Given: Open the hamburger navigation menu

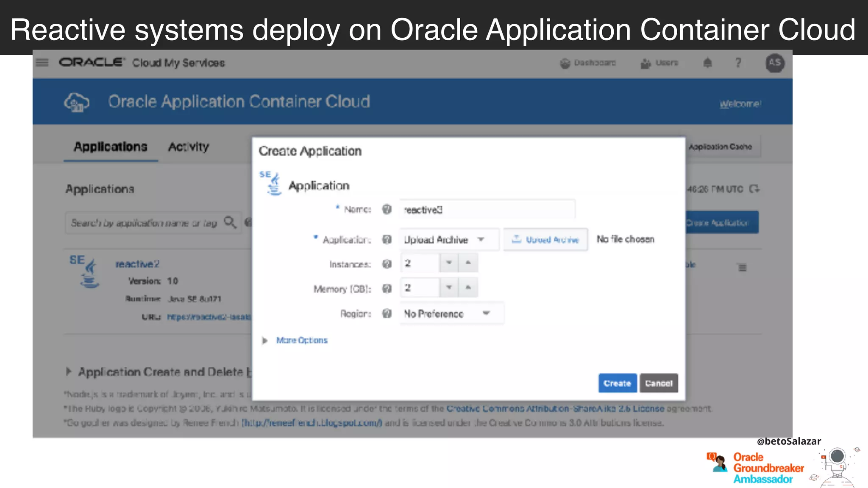Looking at the screenshot, I should point(42,63).
